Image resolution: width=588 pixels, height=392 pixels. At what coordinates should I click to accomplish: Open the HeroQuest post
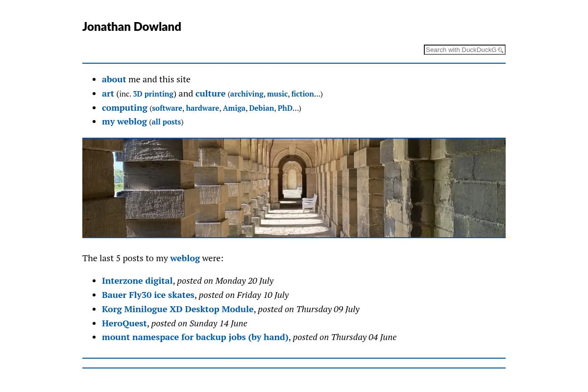click(124, 323)
